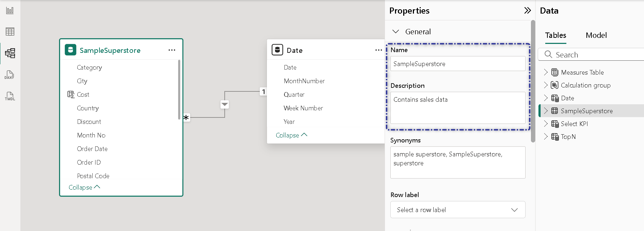Select TopN row in Data pane
The height and width of the screenshot is (231, 644).
(x=591, y=136)
